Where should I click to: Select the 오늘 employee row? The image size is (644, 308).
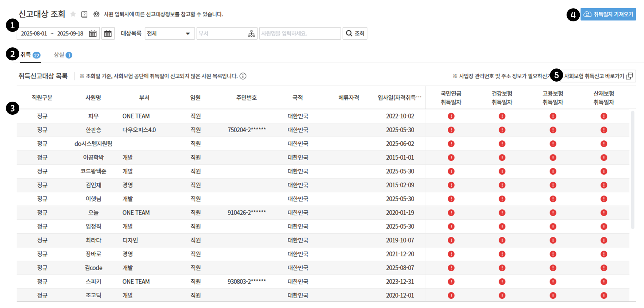coord(93,213)
